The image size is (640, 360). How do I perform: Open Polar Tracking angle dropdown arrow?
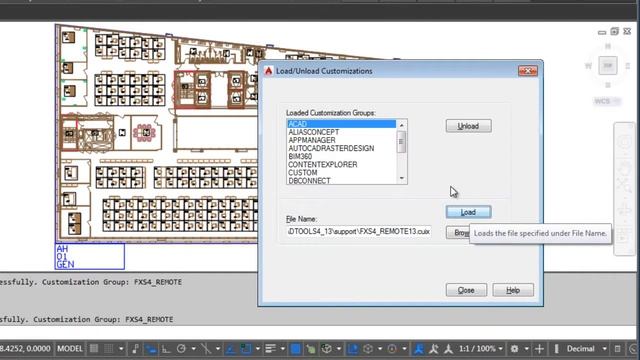193,349
